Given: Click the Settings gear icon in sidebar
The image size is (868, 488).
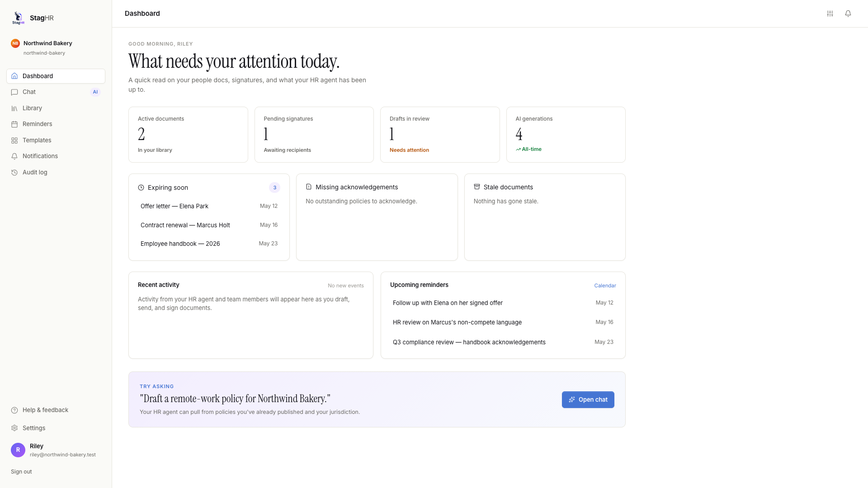Looking at the screenshot, I should click(14, 428).
